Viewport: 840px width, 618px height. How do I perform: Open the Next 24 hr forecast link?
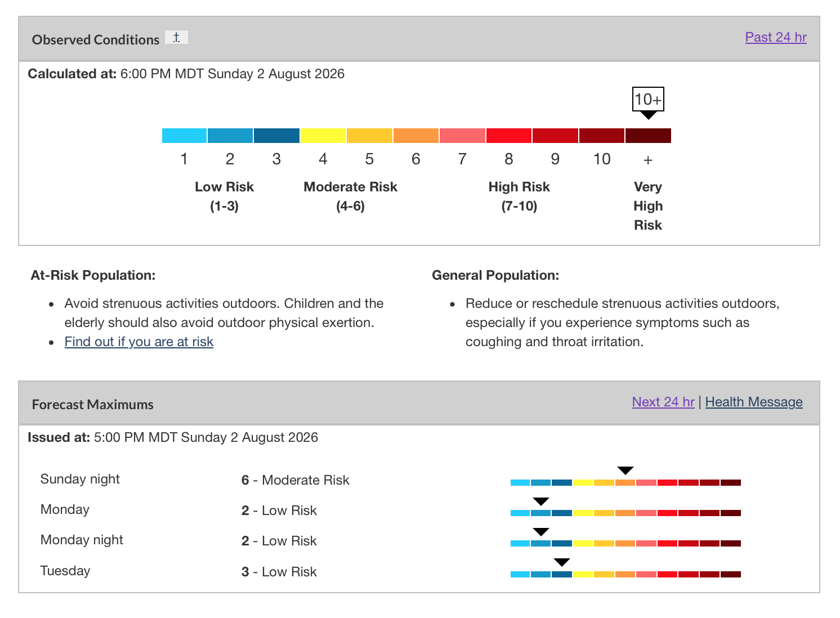pos(663,402)
